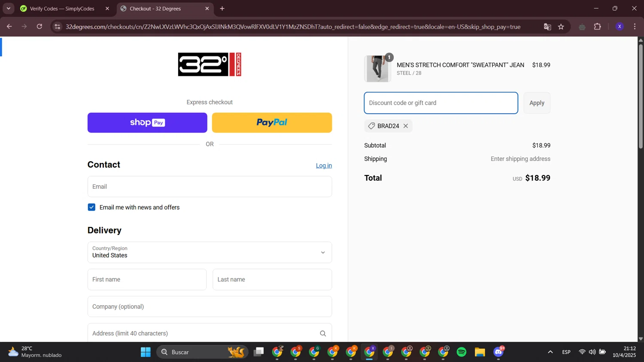Click the Discount code or gift card field
Image resolution: width=644 pixels, height=362 pixels.
(x=441, y=103)
